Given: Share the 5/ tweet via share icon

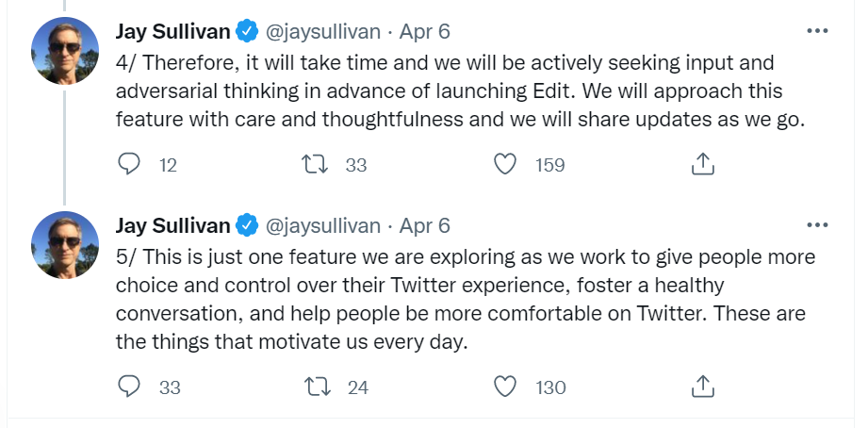Looking at the screenshot, I should coord(702,387).
